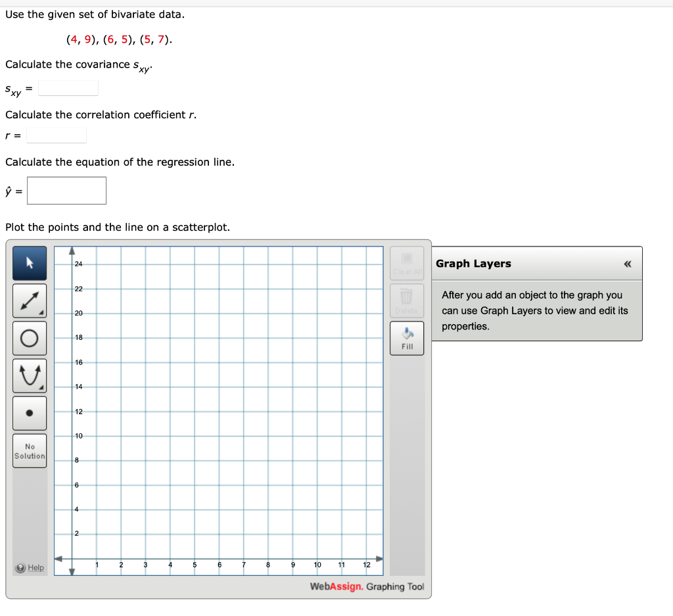The height and width of the screenshot is (616, 673).
Task: Select the point plotting tool
Action: pyautogui.click(x=30, y=413)
